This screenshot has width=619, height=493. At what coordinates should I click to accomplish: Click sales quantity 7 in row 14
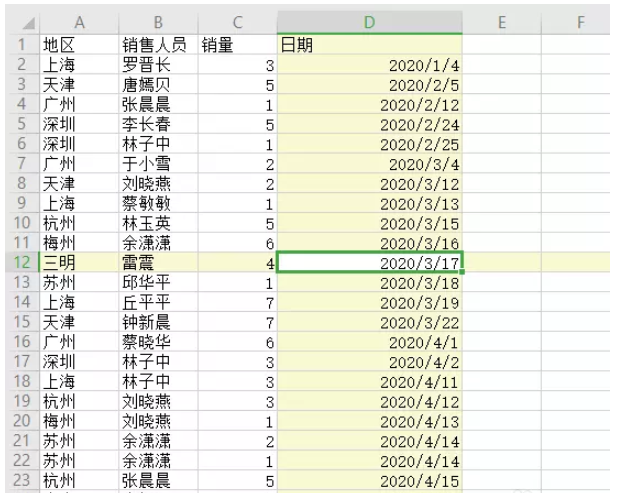coord(238,302)
